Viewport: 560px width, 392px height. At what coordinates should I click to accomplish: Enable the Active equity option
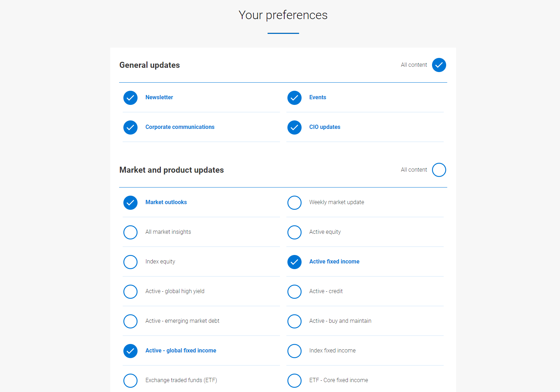pos(294,232)
